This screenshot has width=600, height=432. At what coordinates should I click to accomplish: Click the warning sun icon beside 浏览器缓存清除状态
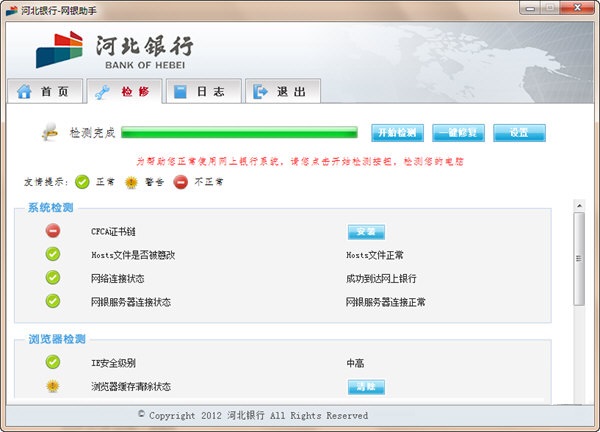point(53,386)
